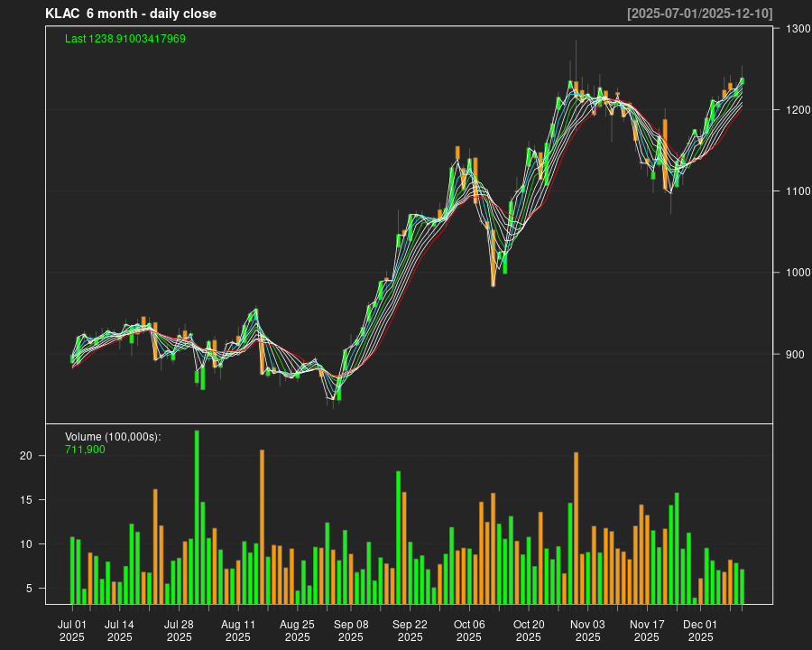Click the Volume (100,000s) panel label
The height and width of the screenshot is (650, 812).
[113, 437]
